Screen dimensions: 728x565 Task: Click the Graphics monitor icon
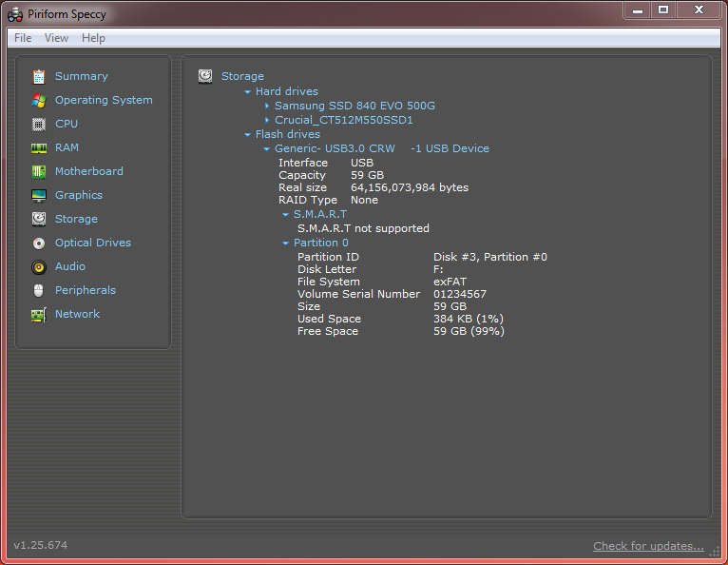39,196
